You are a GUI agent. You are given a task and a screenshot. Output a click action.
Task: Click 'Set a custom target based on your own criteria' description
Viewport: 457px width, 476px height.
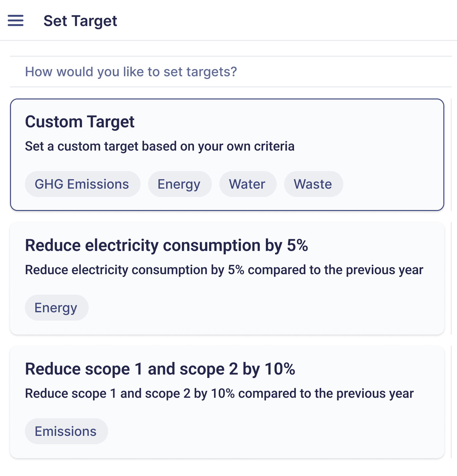[x=160, y=146]
